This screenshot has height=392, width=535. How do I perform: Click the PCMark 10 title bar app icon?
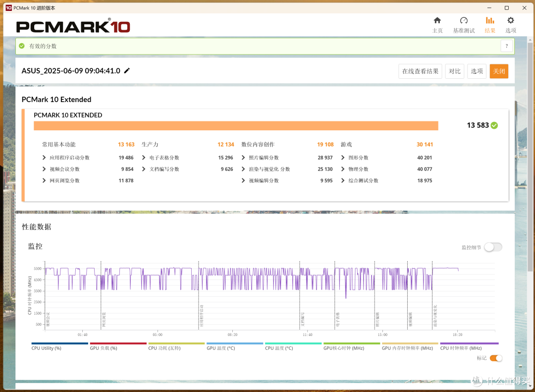8,8
